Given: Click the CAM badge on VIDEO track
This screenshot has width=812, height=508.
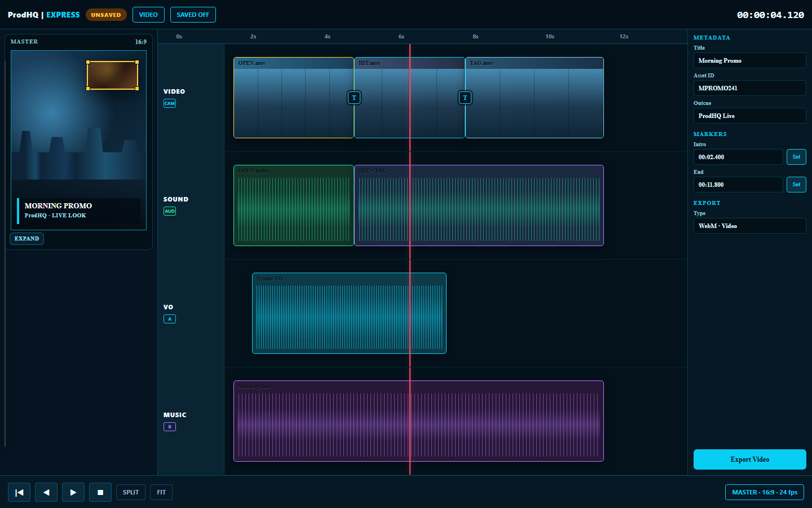Looking at the screenshot, I should pos(170,103).
